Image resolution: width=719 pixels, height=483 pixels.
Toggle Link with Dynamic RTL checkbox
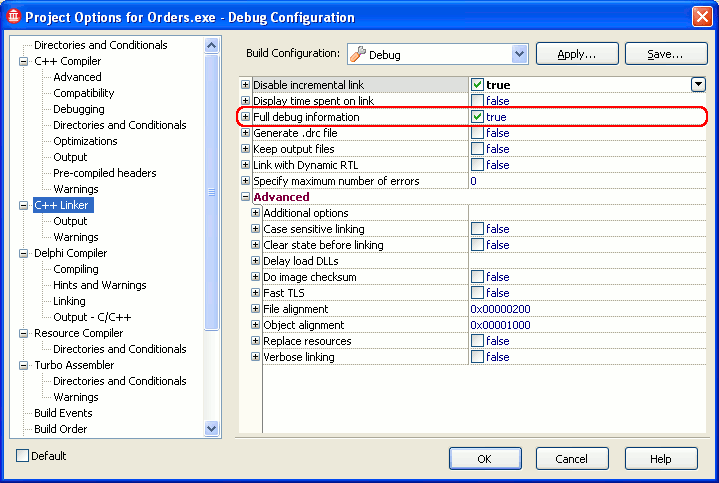click(478, 165)
